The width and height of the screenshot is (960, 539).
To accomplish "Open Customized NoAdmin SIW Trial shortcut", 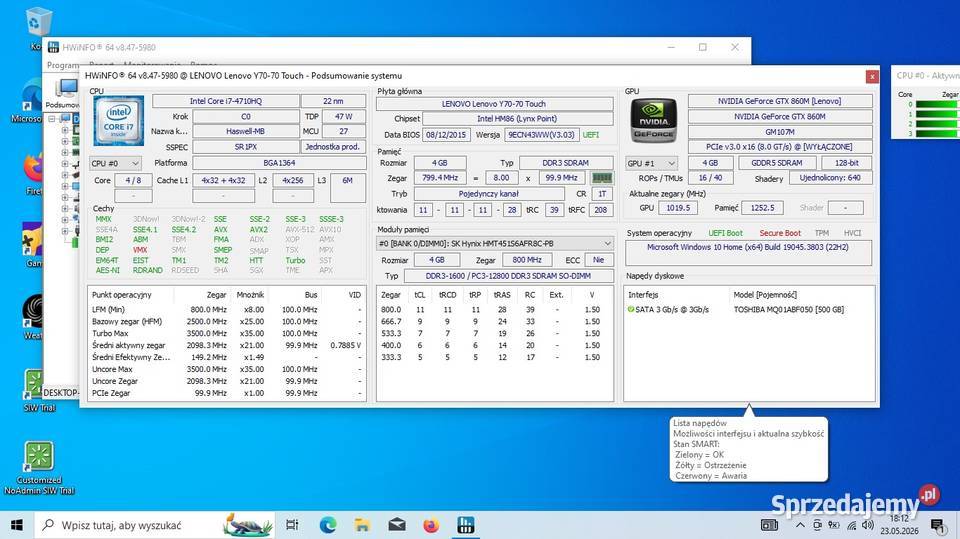I will coord(39,467).
